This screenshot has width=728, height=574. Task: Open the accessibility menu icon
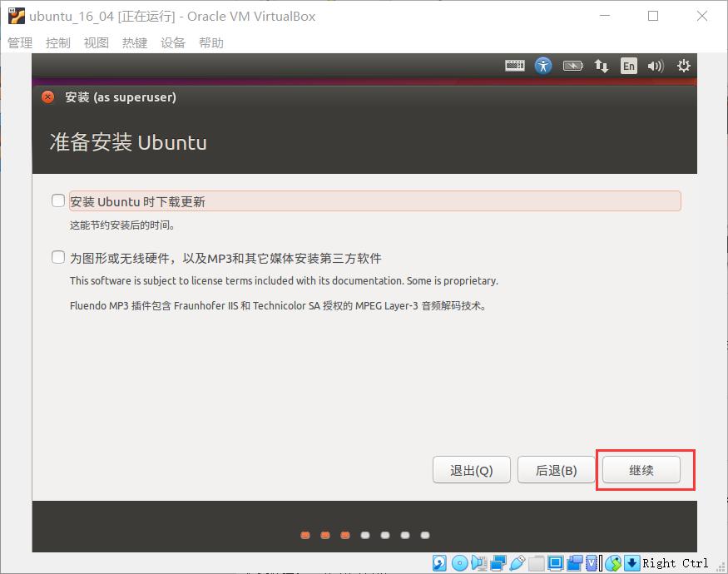point(543,66)
